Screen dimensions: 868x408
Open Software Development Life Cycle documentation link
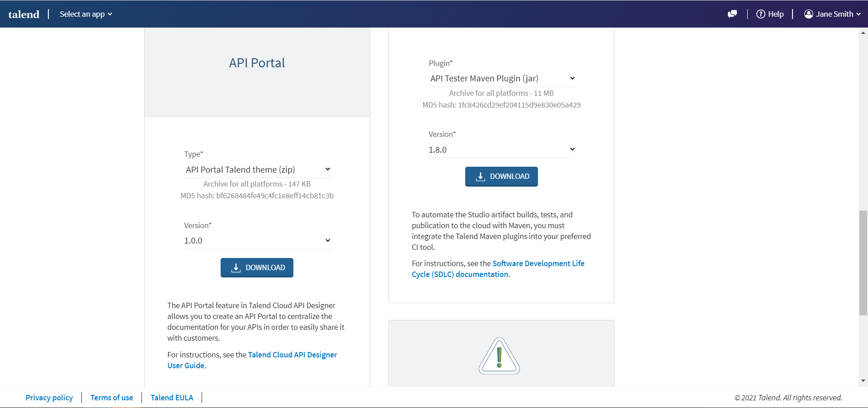[x=498, y=269]
